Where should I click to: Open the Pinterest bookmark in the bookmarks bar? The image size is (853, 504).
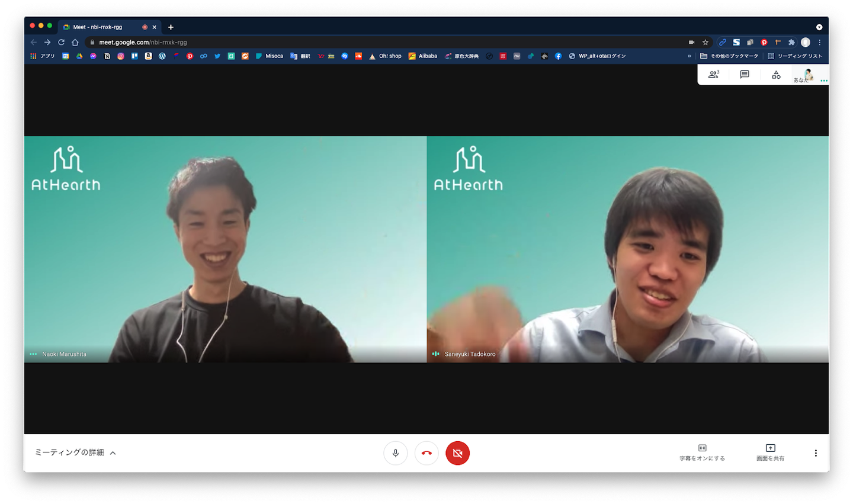click(x=190, y=56)
